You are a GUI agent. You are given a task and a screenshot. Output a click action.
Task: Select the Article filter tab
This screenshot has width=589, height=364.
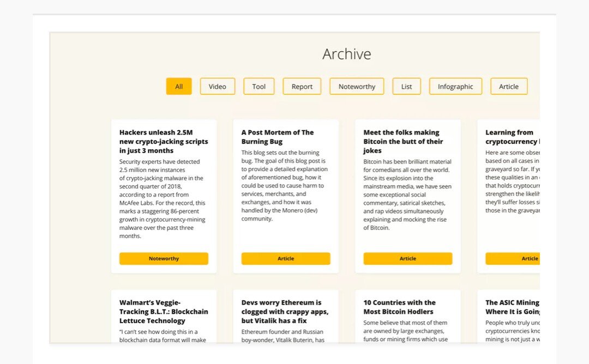point(509,86)
